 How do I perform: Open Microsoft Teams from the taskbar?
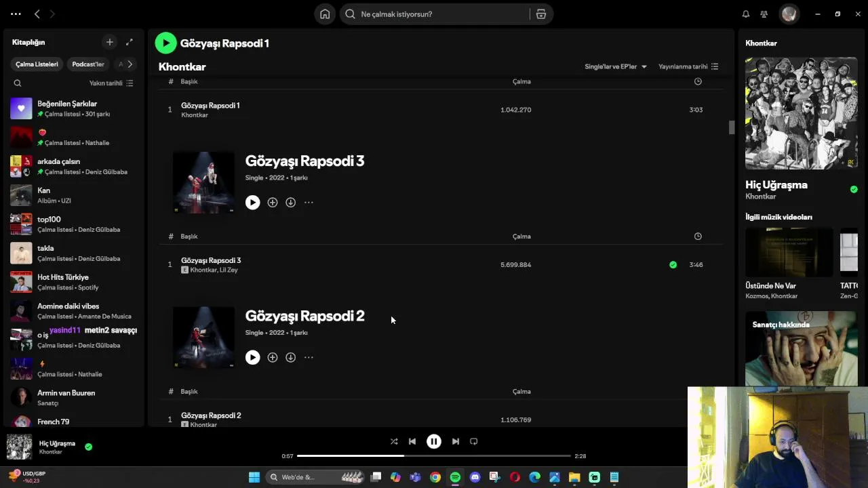pos(415,477)
